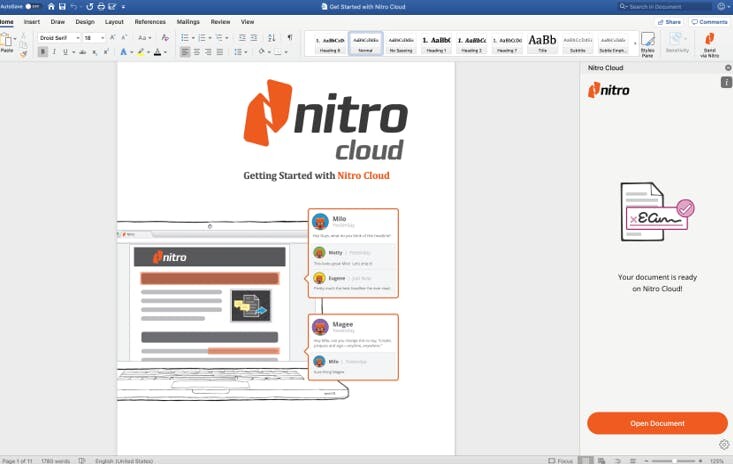Open the numbered list dropdown arrow
Viewport: 733px width, 464px height.
[210, 38]
